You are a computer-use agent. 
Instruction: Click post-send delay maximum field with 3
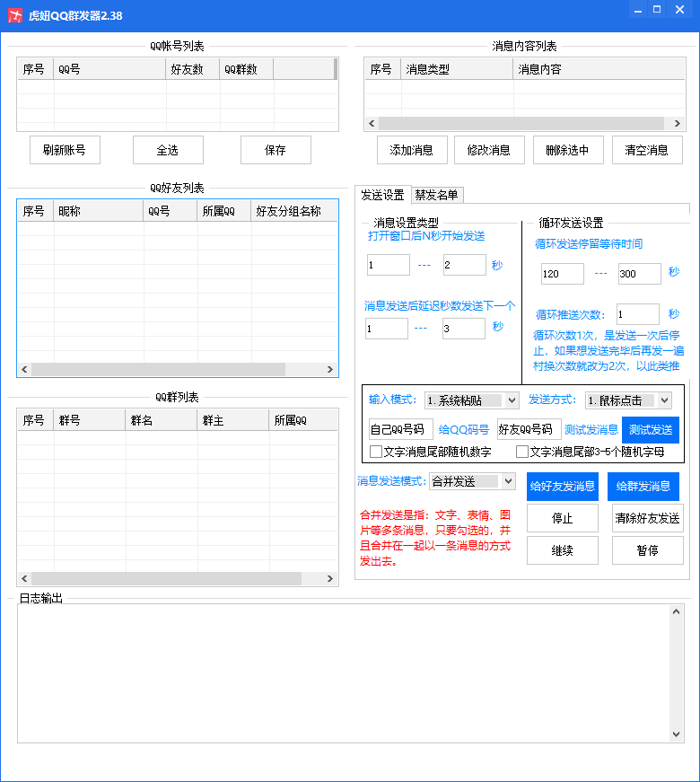[x=464, y=329]
